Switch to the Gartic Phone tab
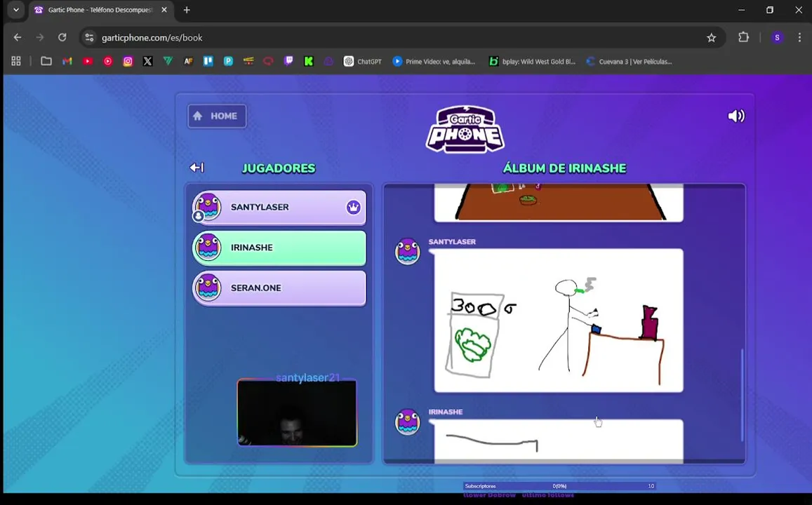The width and height of the screenshot is (812, 505). [101, 10]
